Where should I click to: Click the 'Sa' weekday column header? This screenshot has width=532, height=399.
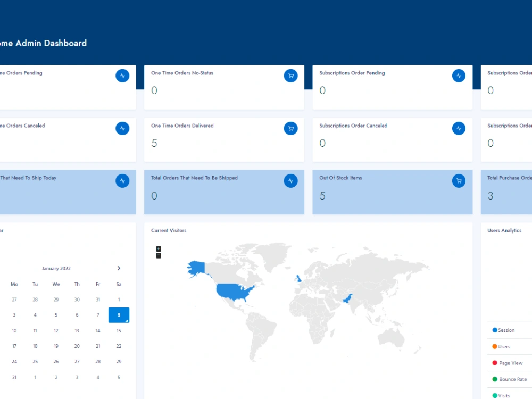[x=119, y=284]
